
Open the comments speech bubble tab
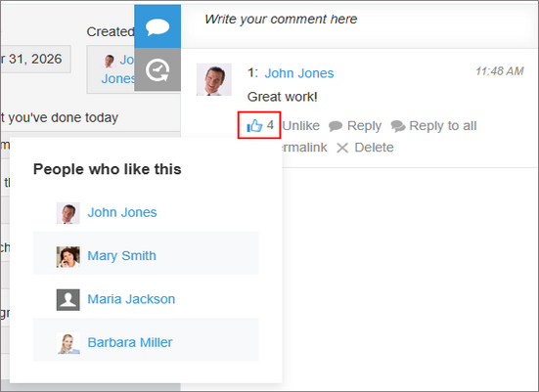point(157,26)
